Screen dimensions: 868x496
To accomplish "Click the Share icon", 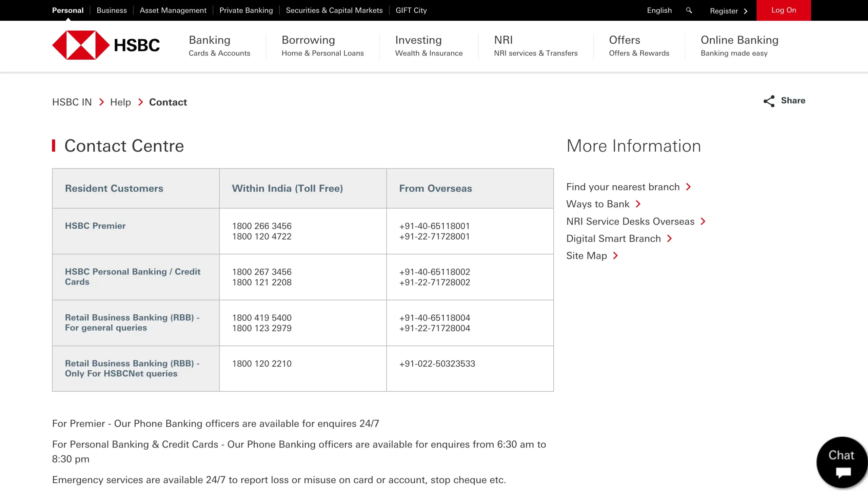I will 769,101.
